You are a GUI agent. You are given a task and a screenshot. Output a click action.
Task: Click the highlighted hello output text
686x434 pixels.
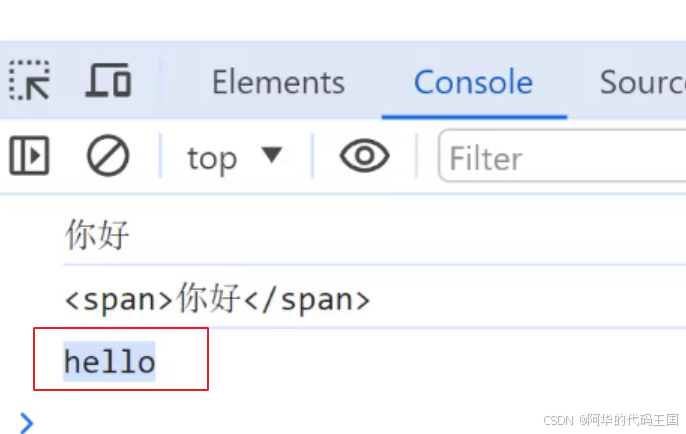point(109,361)
